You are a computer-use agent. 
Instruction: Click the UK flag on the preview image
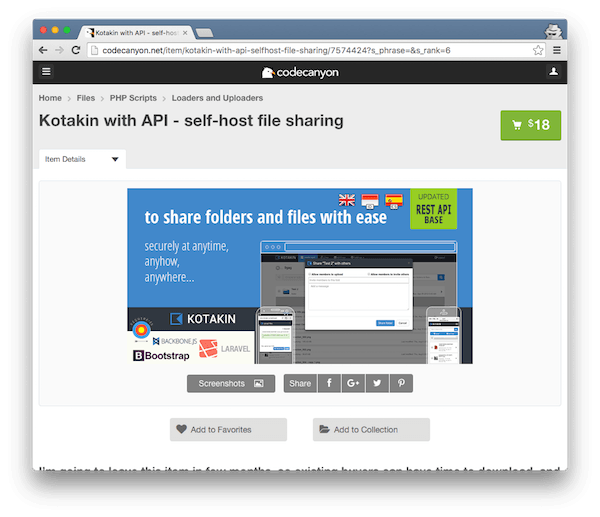(347, 200)
